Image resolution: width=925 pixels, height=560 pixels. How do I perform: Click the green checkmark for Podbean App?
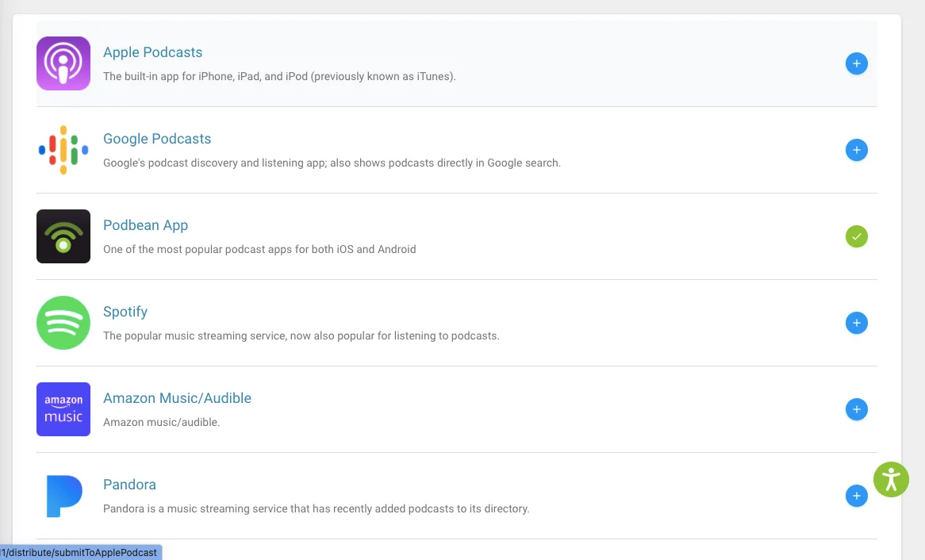tap(856, 236)
